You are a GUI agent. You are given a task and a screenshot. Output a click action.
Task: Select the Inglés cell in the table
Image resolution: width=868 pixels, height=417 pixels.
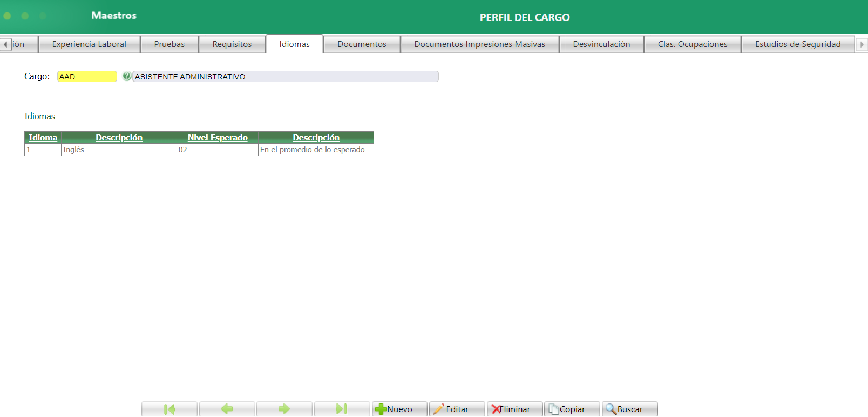tap(119, 150)
